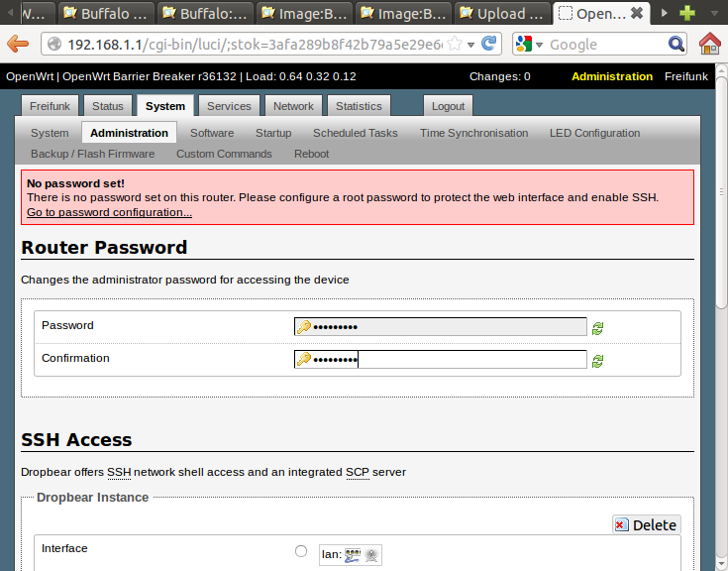Click the Administration link in the header
Image resolution: width=728 pixels, height=571 pixels.
click(x=612, y=76)
